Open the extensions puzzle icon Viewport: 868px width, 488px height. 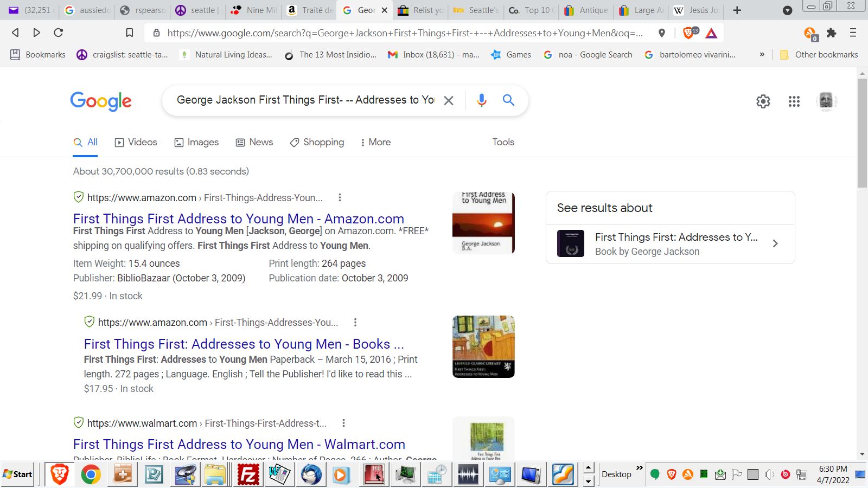831,33
